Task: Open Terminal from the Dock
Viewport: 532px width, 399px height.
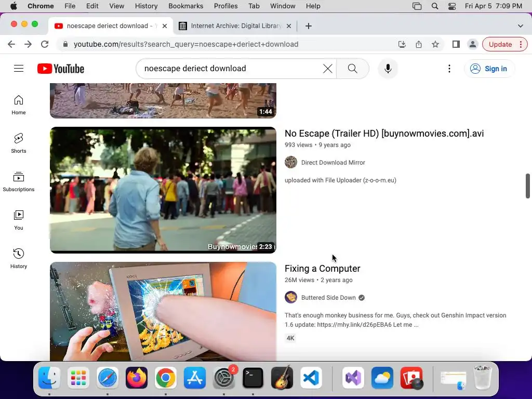Action: (253, 378)
